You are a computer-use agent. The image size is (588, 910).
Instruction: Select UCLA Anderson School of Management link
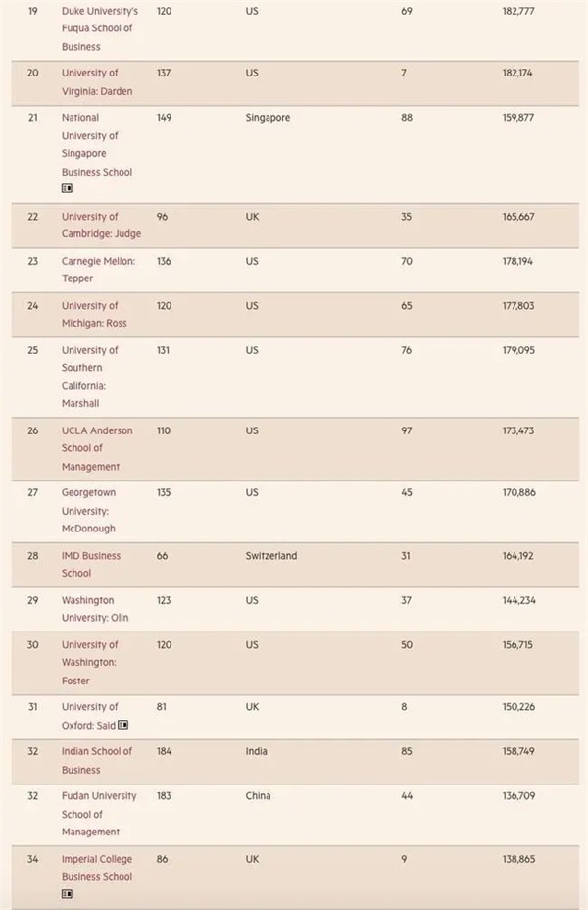[96, 448]
